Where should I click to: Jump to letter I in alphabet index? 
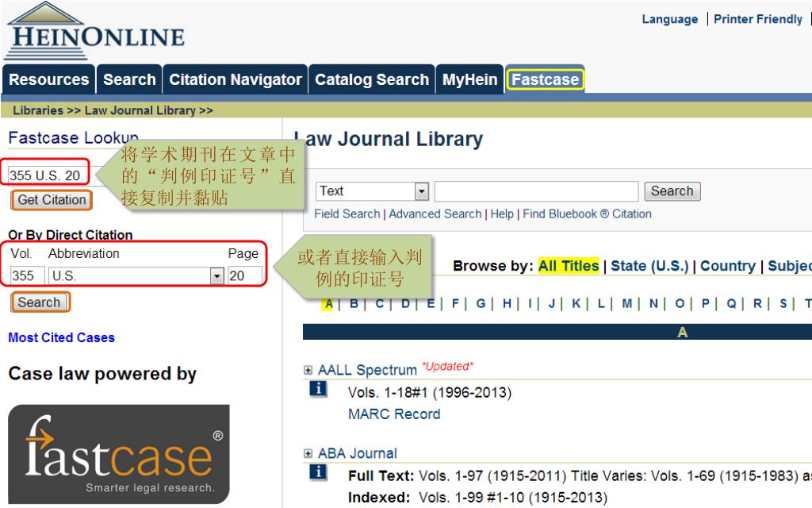click(x=530, y=304)
